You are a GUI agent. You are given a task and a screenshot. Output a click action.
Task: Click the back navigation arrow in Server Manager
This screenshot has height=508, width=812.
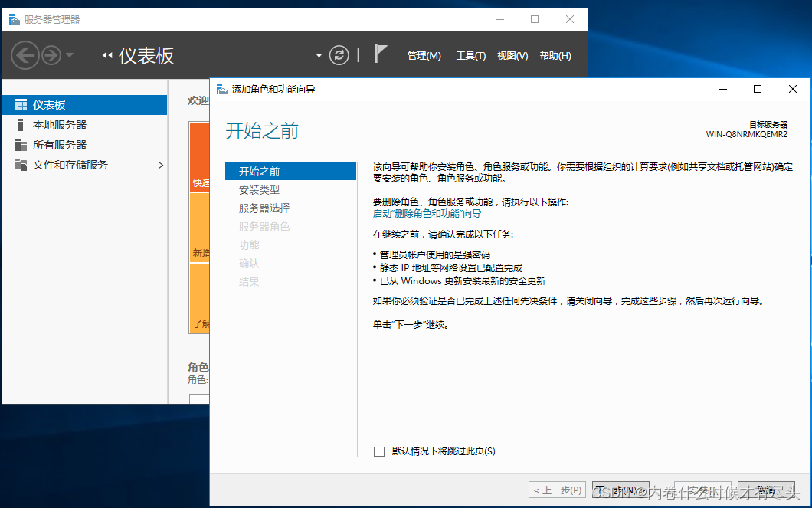pos(25,55)
